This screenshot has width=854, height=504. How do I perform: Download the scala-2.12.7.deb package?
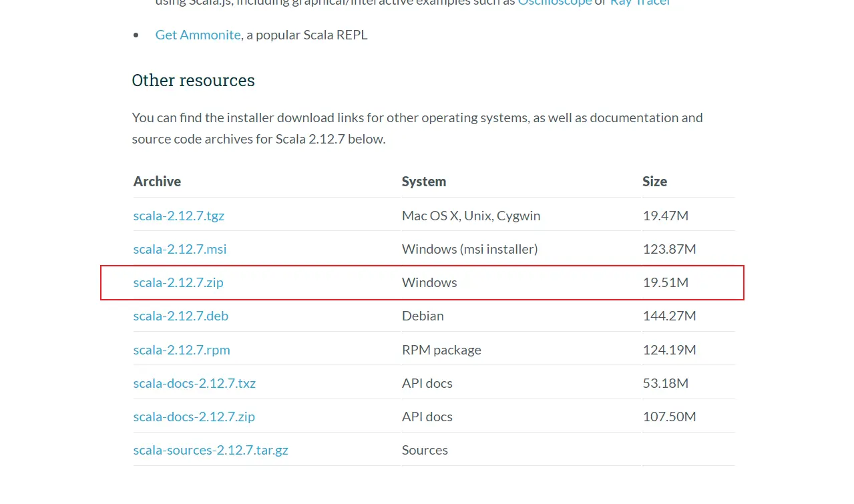click(180, 316)
